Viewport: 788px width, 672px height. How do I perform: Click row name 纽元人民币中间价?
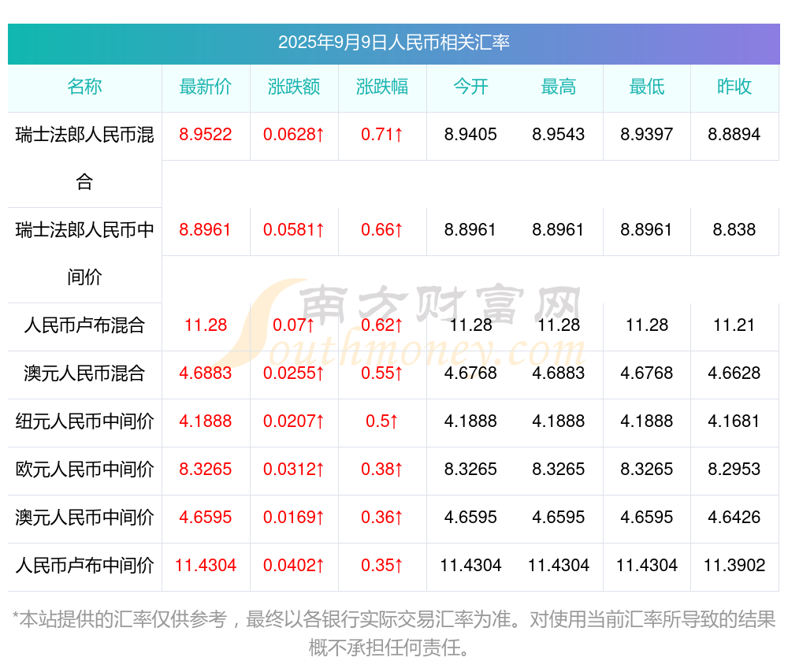(x=84, y=421)
